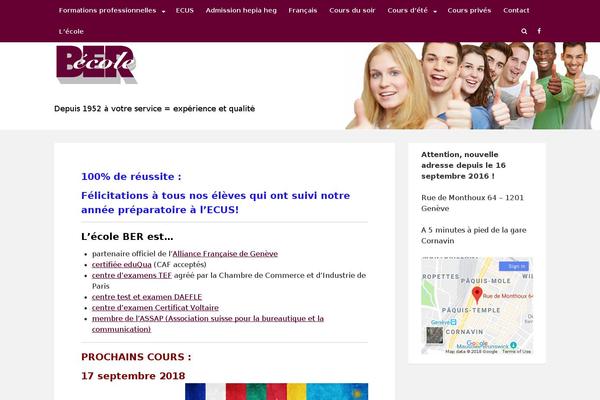Image resolution: width=600 pixels, height=400 pixels.
Task: Open the Contact page
Action: pyautogui.click(x=516, y=11)
